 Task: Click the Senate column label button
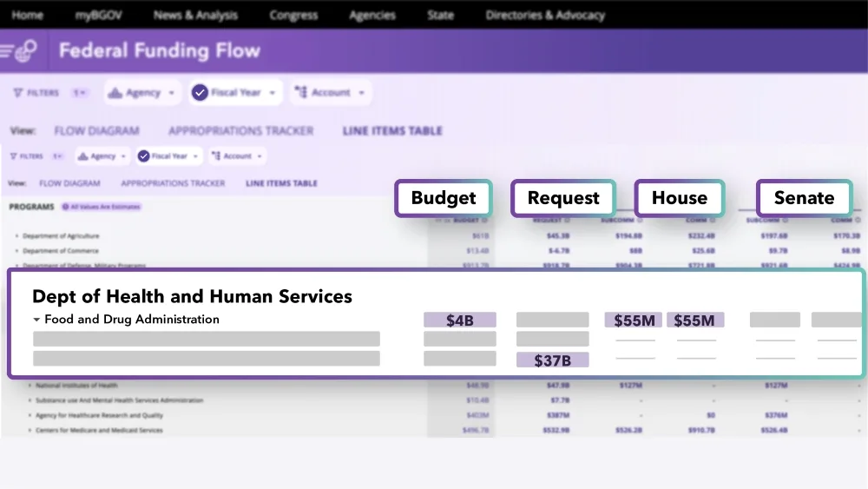805,198
